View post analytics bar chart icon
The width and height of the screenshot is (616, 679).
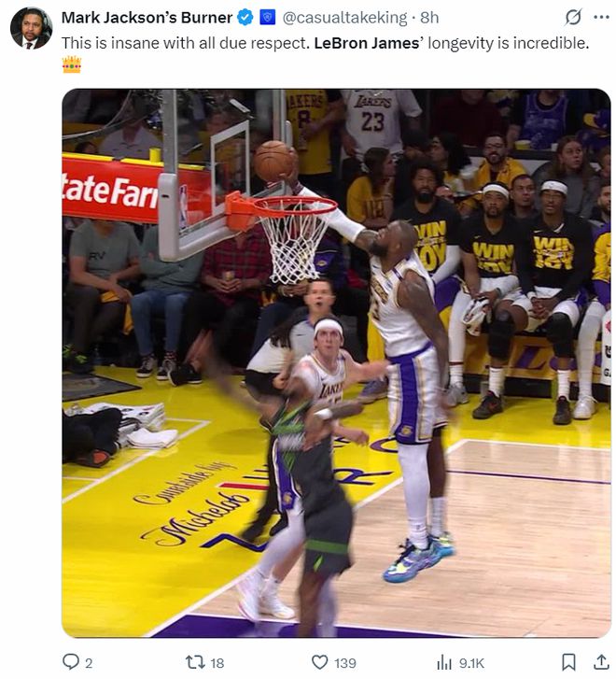coord(443,662)
